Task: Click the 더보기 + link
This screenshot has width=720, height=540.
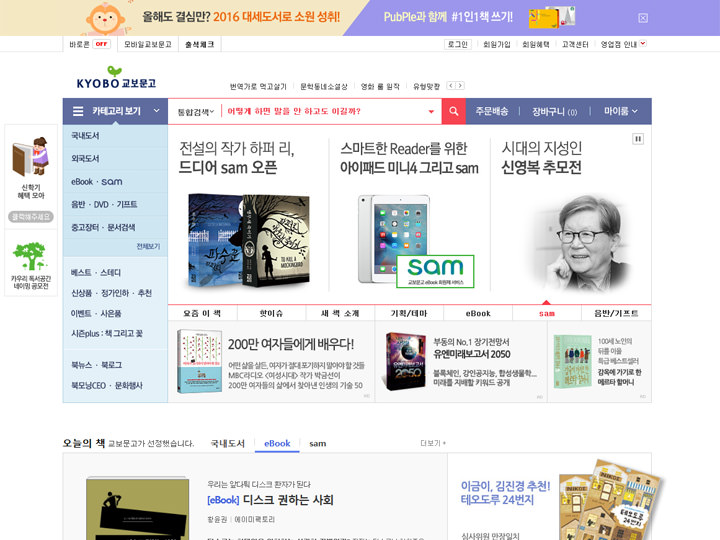Action: coord(433,443)
